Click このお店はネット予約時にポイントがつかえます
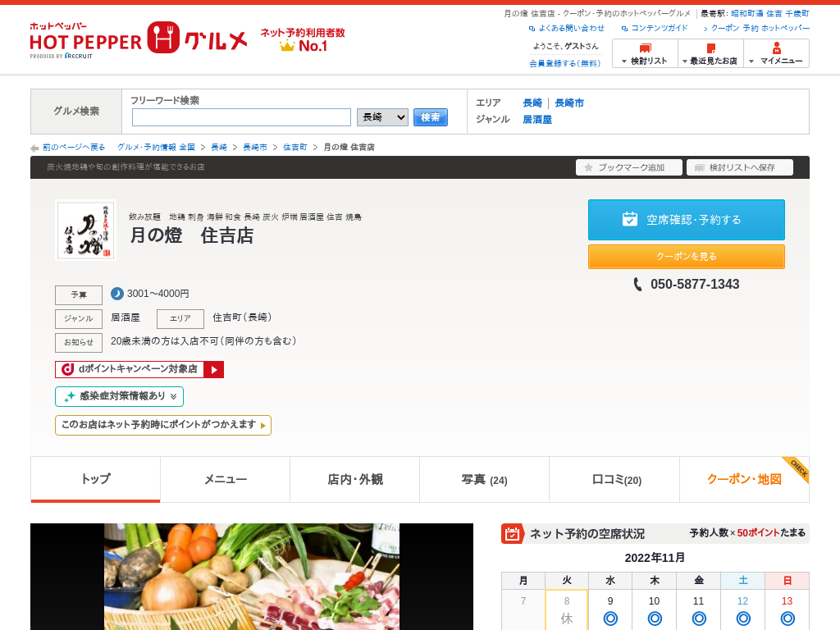The height and width of the screenshot is (630, 840). click(163, 426)
